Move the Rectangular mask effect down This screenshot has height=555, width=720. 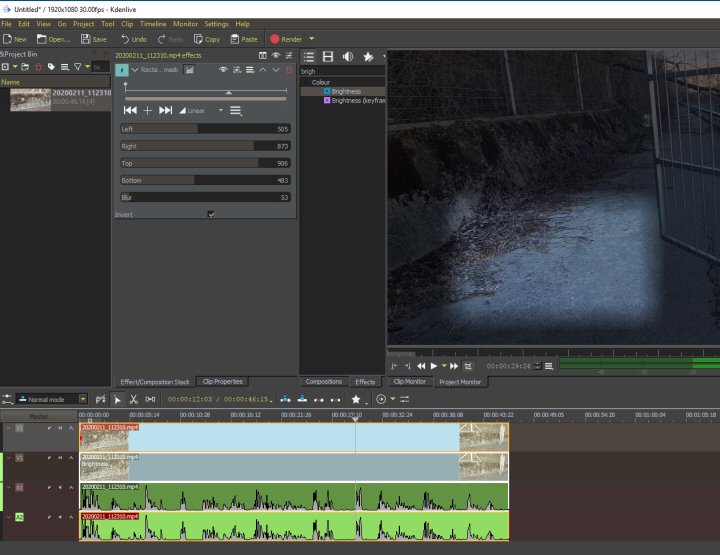tap(276, 70)
